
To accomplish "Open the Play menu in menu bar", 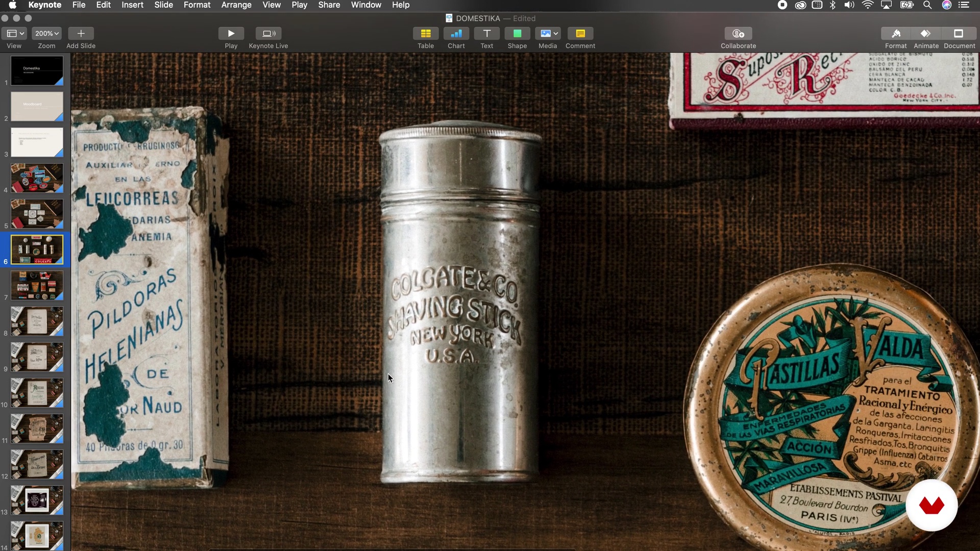I will pyautogui.click(x=300, y=5).
